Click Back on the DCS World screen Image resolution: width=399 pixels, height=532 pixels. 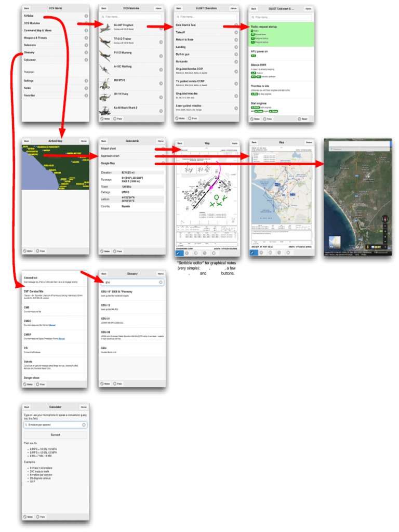pyautogui.click(x=27, y=8)
